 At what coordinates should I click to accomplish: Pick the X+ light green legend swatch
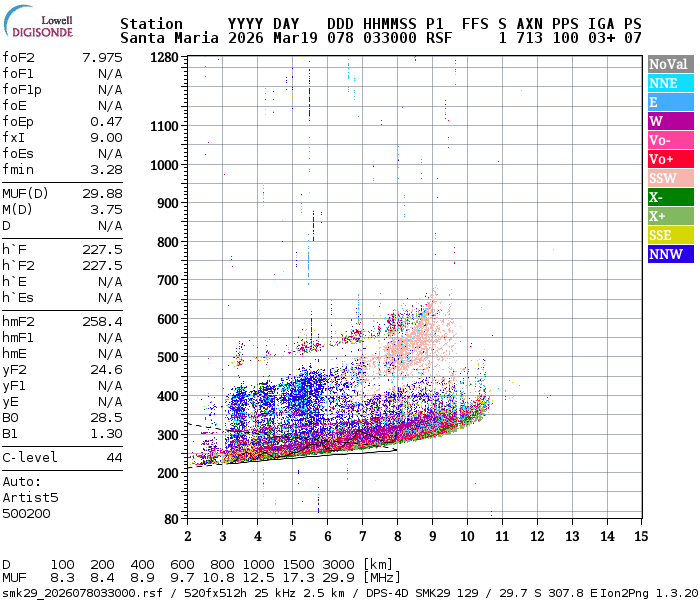(x=669, y=216)
